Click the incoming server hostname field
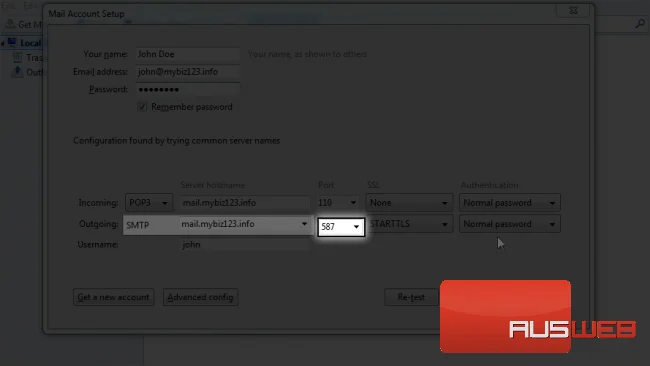The height and width of the screenshot is (366, 650). point(245,203)
